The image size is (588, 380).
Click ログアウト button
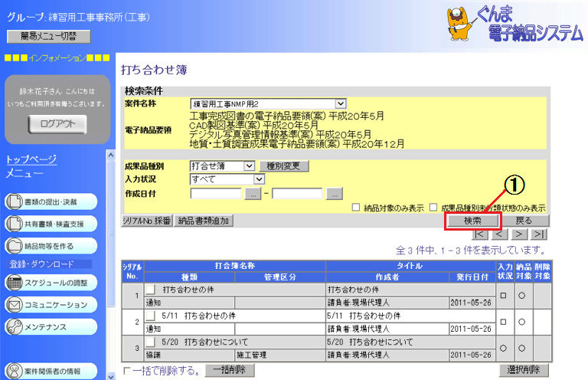57,124
